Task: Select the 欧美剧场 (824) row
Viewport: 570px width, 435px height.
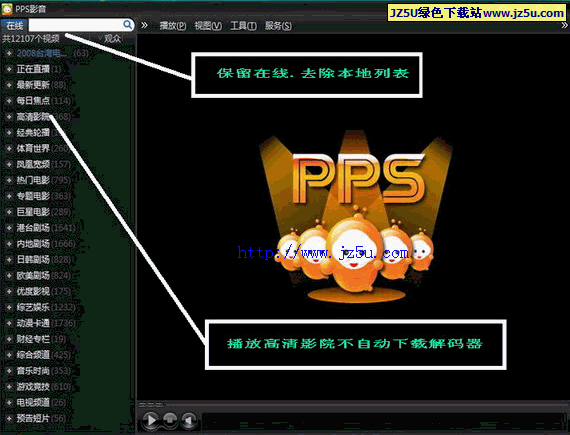Action: coord(44,275)
